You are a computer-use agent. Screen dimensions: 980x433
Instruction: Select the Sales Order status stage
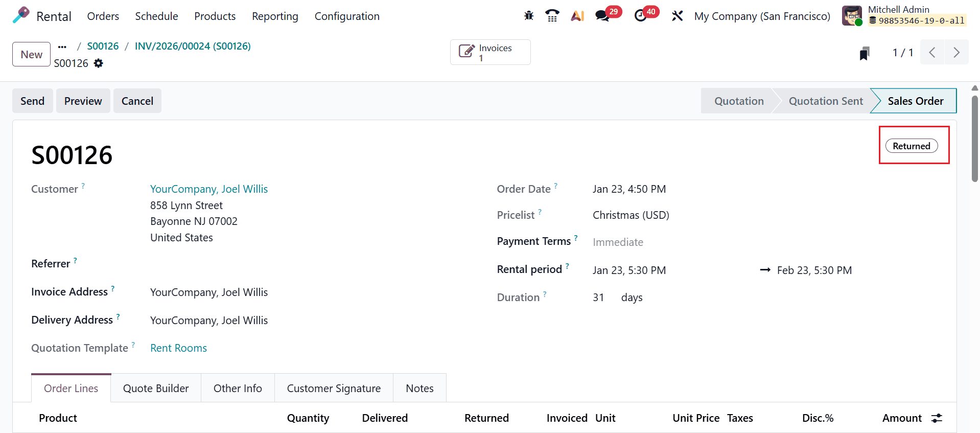915,101
